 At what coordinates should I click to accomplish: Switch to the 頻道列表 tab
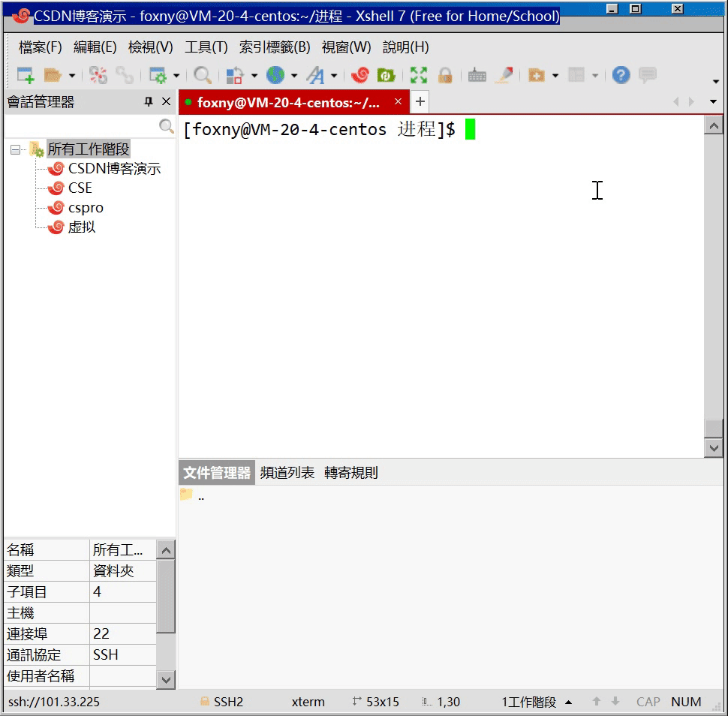(287, 473)
